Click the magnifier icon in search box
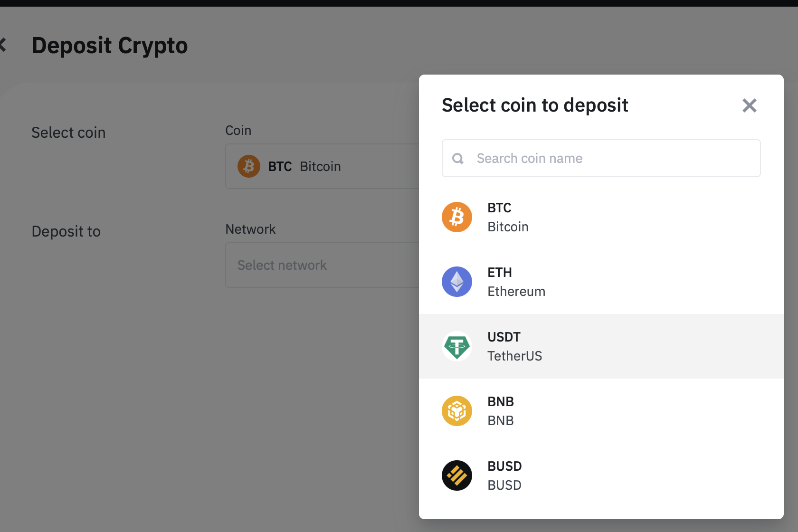The width and height of the screenshot is (798, 532). 458,159
